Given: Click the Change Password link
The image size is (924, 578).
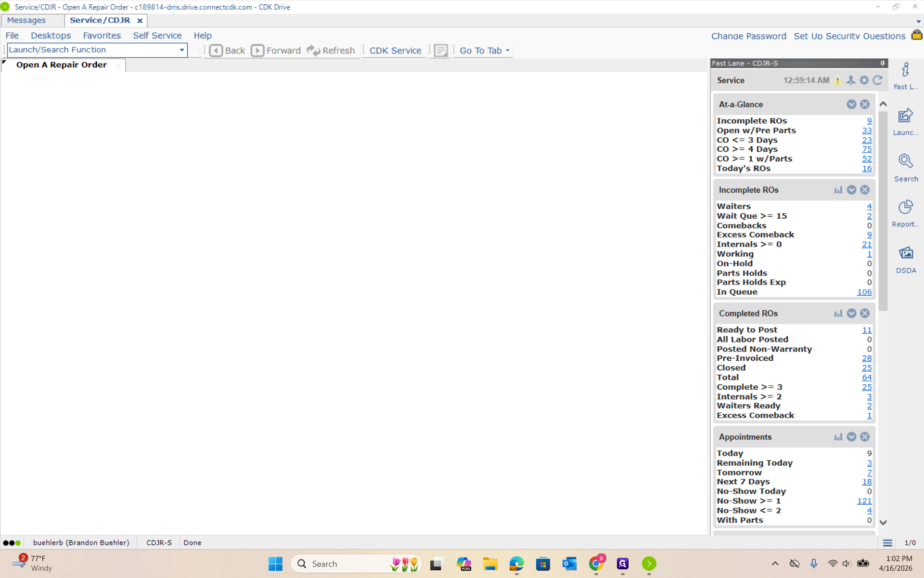Looking at the screenshot, I should pyautogui.click(x=748, y=36).
